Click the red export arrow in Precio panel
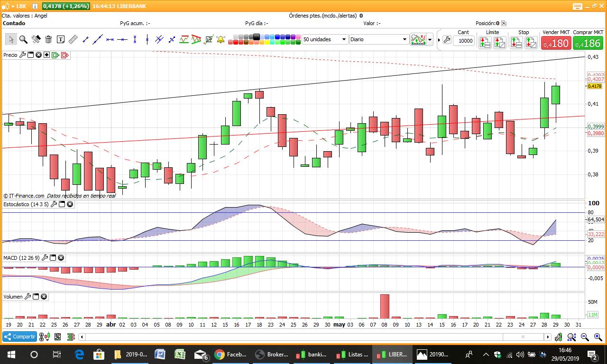Image resolution: width=607 pixels, height=364 pixels. (x=65, y=55)
